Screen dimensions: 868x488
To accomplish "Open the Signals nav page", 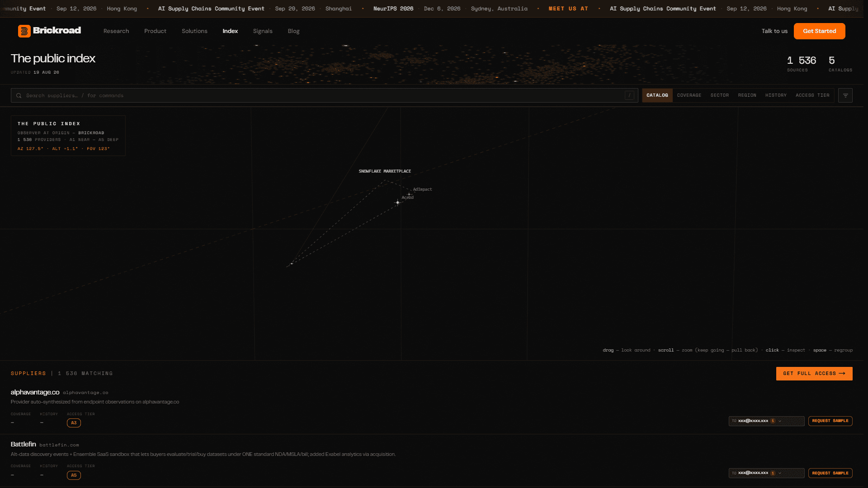I will [x=263, y=31].
